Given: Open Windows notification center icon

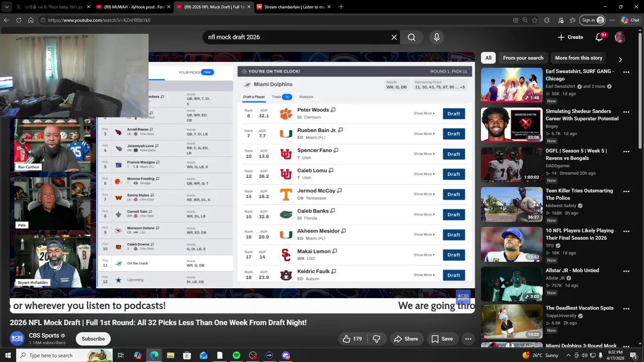Looking at the screenshot, I should click(633, 355).
